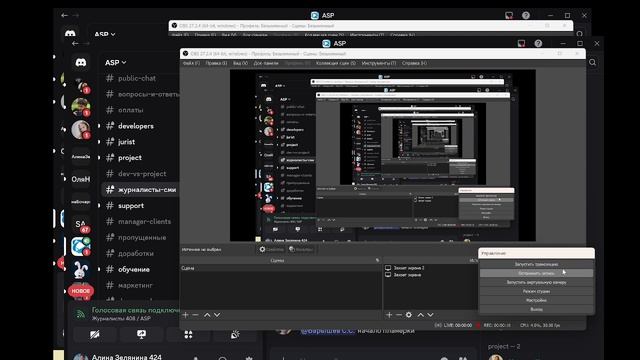Open the ASP server dropdown in the back window
Image resolution: width=640 pixels, height=360 pixels.
[x=104, y=34]
